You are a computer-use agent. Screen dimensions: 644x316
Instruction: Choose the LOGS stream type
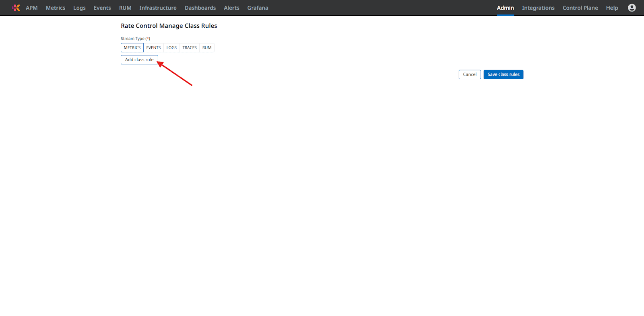point(171,48)
